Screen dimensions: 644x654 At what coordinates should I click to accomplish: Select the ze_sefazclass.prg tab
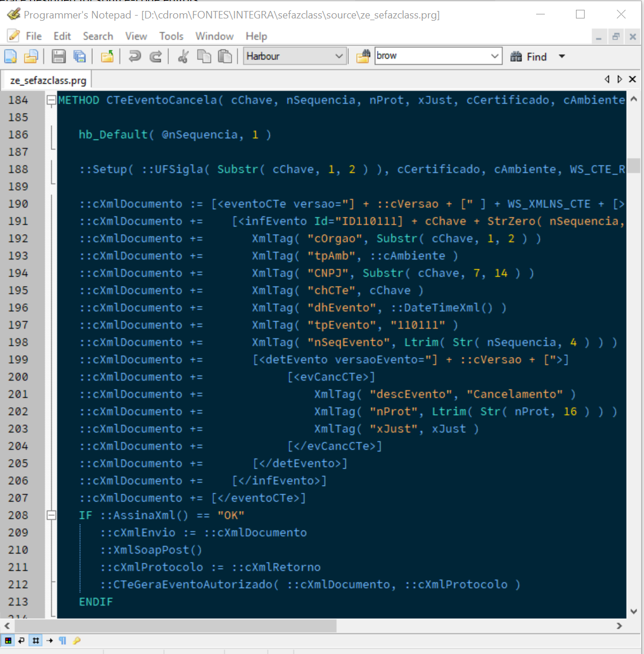tap(48, 80)
